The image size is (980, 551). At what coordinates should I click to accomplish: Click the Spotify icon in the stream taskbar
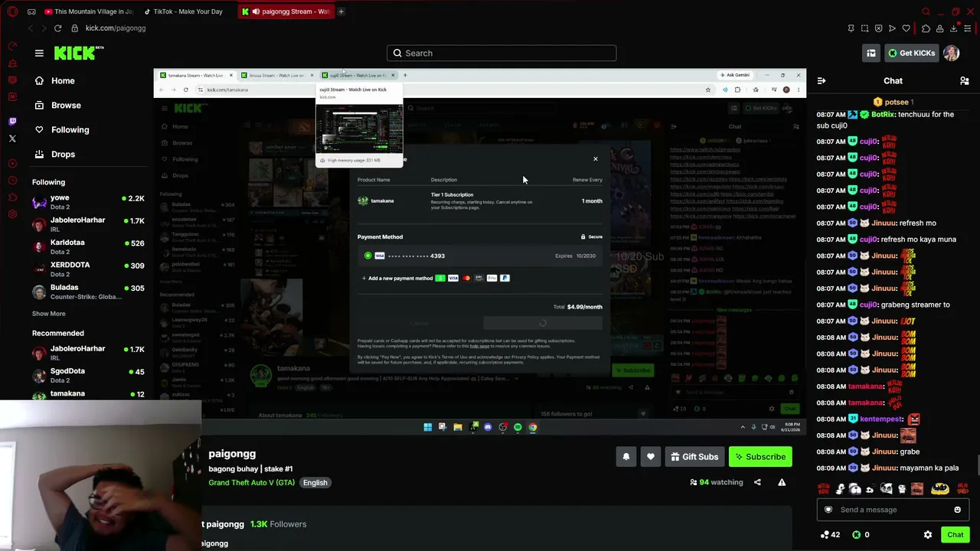tap(518, 427)
